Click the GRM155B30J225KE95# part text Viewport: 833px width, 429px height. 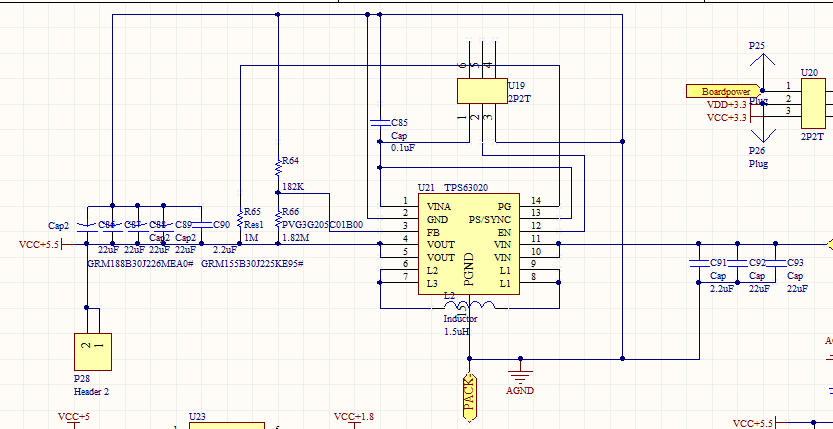click(252, 263)
